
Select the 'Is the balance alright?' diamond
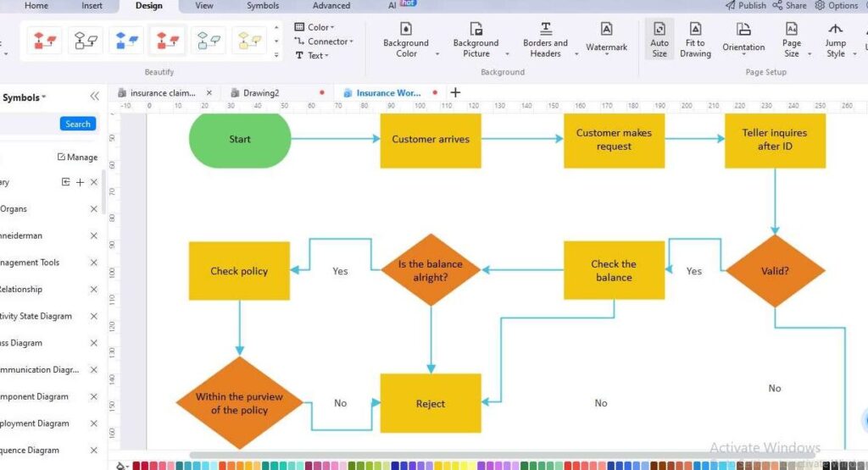pos(431,270)
